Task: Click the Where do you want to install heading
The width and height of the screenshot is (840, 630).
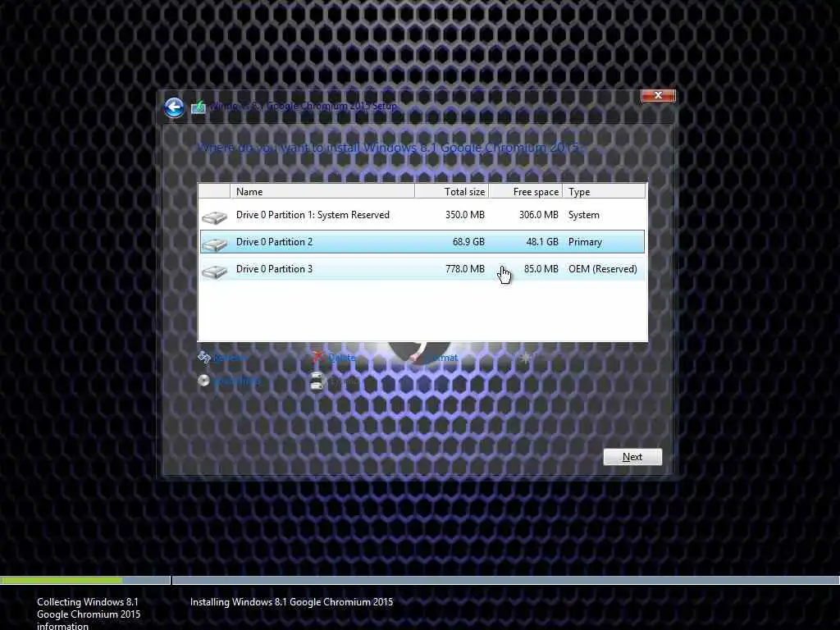Action: [x=390, y=148]
